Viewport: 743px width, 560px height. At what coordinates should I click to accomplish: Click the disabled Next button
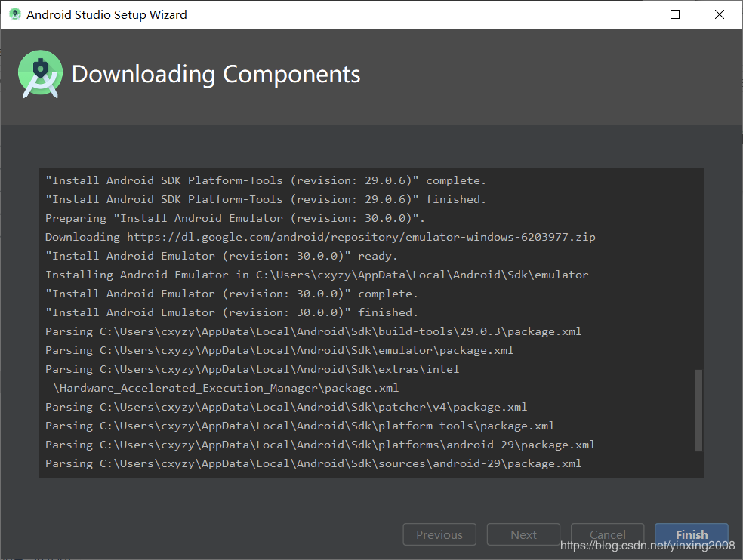(523, 534)
